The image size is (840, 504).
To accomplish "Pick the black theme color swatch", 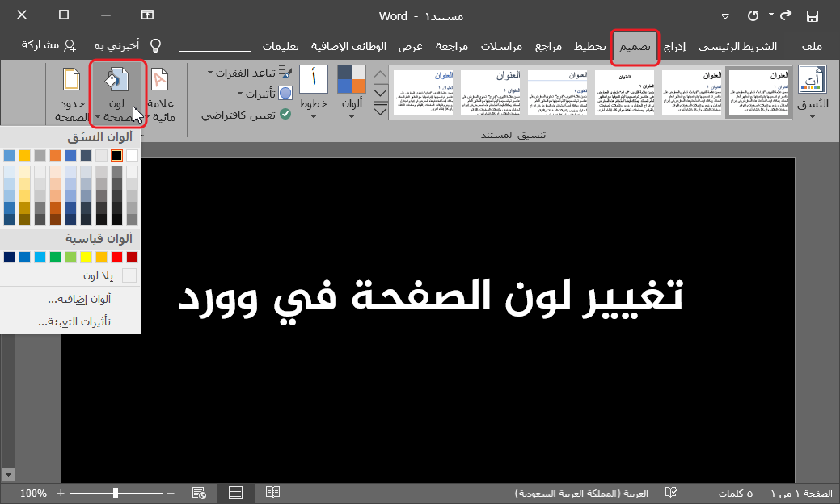I will click(116, 155).
